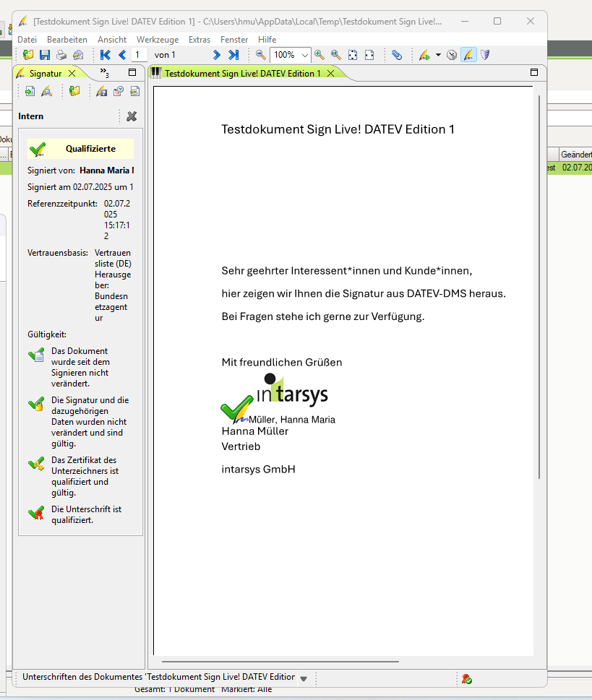Open attachments via the paperclip icon
Screen dimensions: 592x700
(397, 55)
